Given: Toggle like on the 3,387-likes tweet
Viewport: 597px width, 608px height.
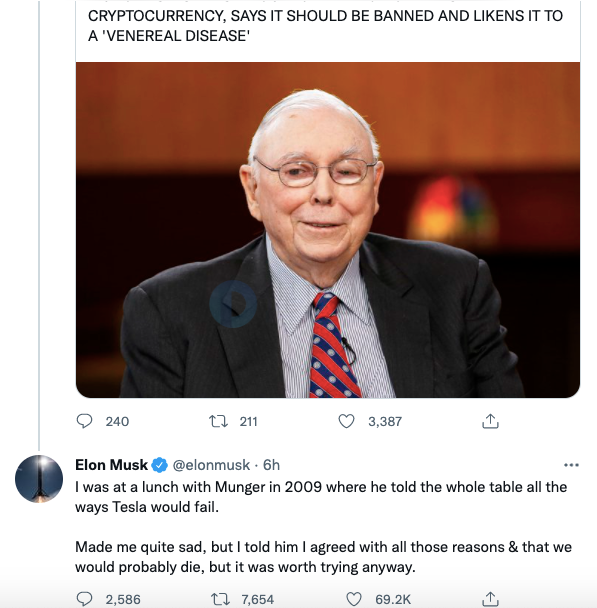Looking at the screenshot, I should 346,421.
